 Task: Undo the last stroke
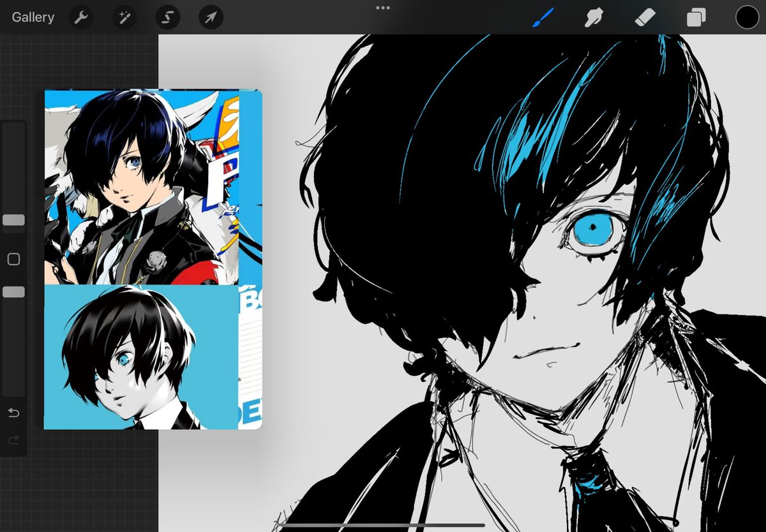point(13,413)
